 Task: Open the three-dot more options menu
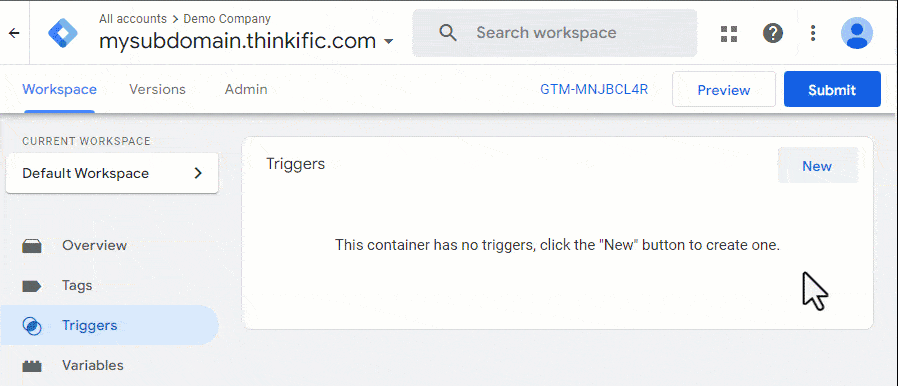click(813, 33)
